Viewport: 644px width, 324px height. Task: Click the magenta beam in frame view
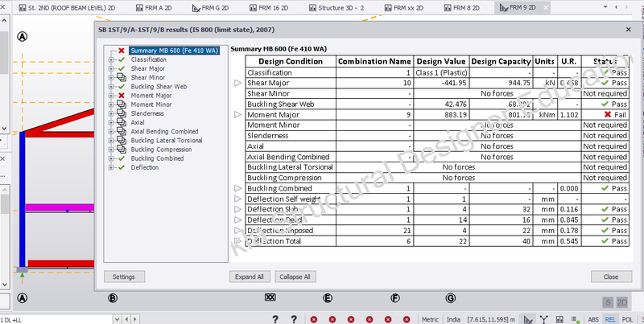click(x=60, y=207)
